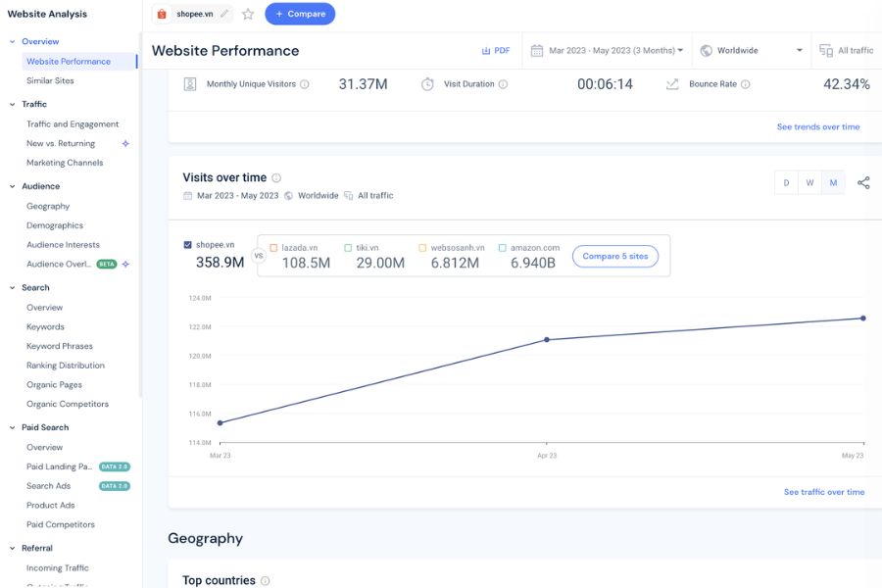Collapse the Referral sidebar section
882x588 pixels.
(13, 548)
